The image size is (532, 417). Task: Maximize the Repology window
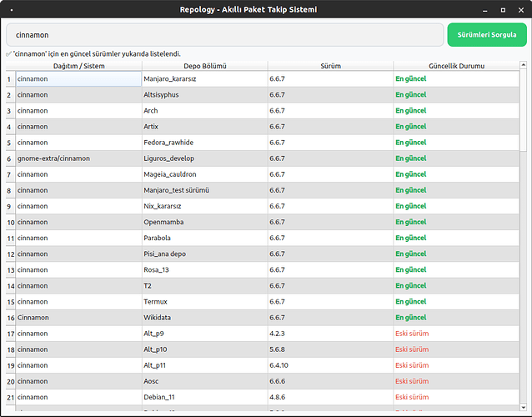tap(501, 10)
